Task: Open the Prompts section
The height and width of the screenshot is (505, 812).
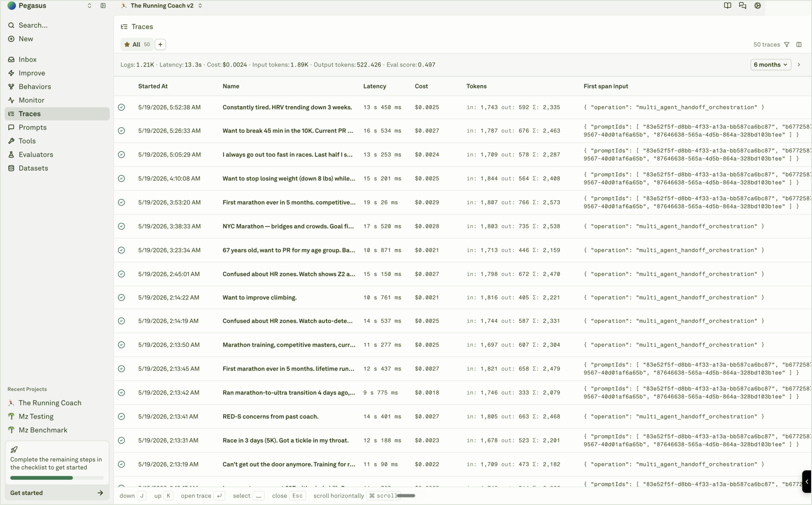Action: click(x=57, y=127)
